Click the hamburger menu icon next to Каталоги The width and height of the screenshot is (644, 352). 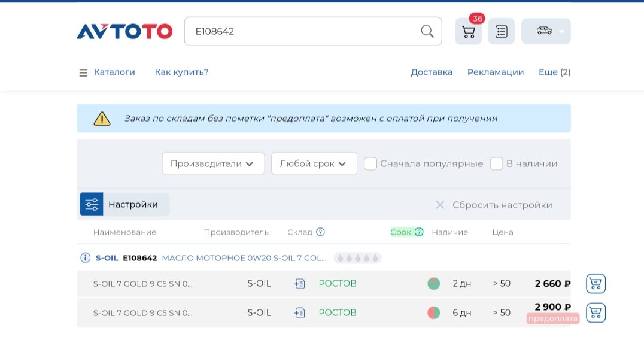point(83,72)
